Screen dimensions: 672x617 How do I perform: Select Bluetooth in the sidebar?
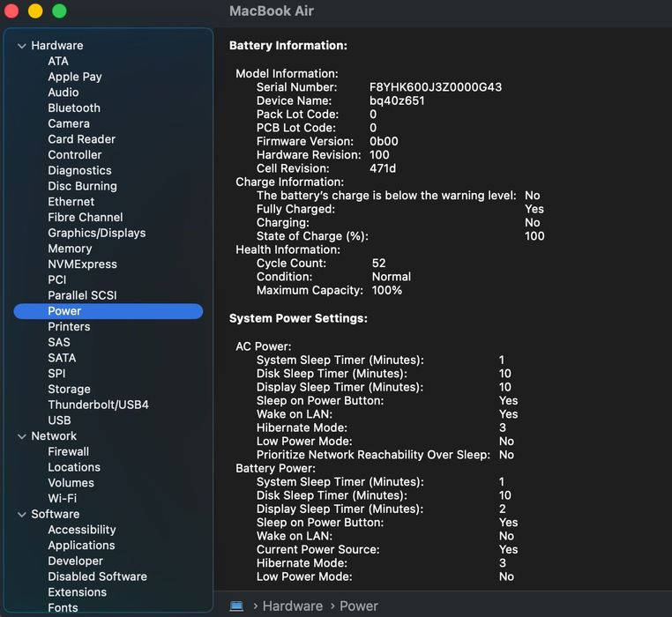pos(74,108)
